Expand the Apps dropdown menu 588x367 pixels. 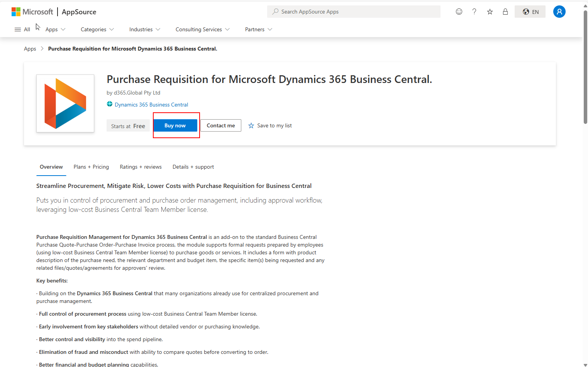55,29
